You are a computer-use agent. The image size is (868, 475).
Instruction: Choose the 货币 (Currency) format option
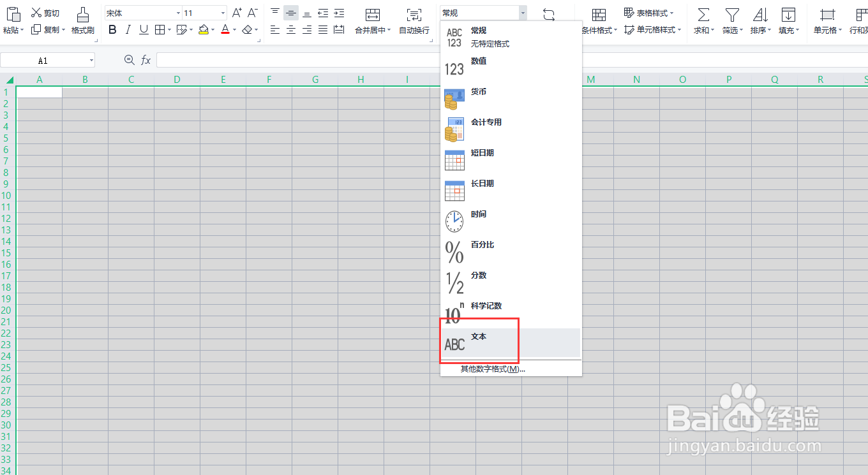coord(511,99)
